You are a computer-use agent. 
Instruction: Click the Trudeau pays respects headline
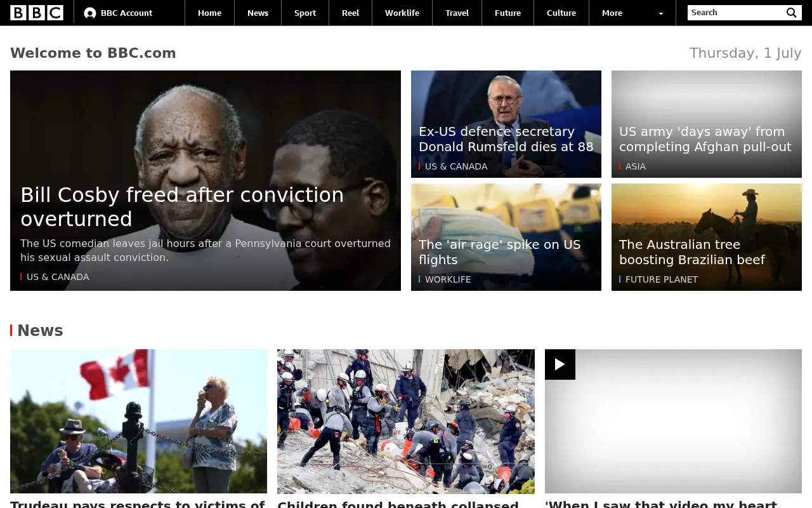(138, 504)
